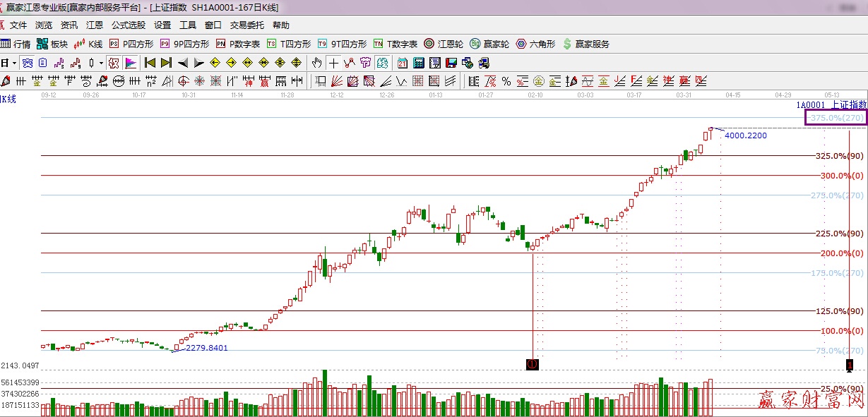Screen dimensions: 868x417
Task: Toggle the highlighted phone-style icon beside period selector
Action: click(x=27, y=63)
